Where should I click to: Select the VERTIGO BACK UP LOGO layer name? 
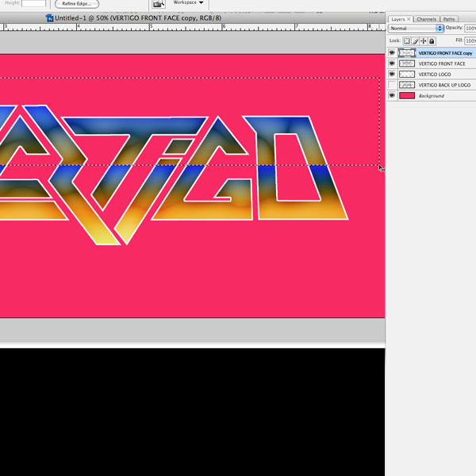(444, 85)
